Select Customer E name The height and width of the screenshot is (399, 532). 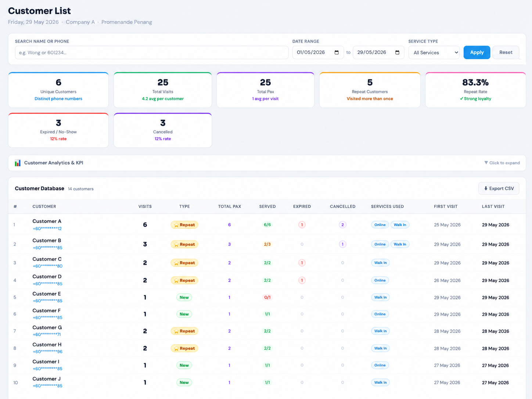click(47, 294)
